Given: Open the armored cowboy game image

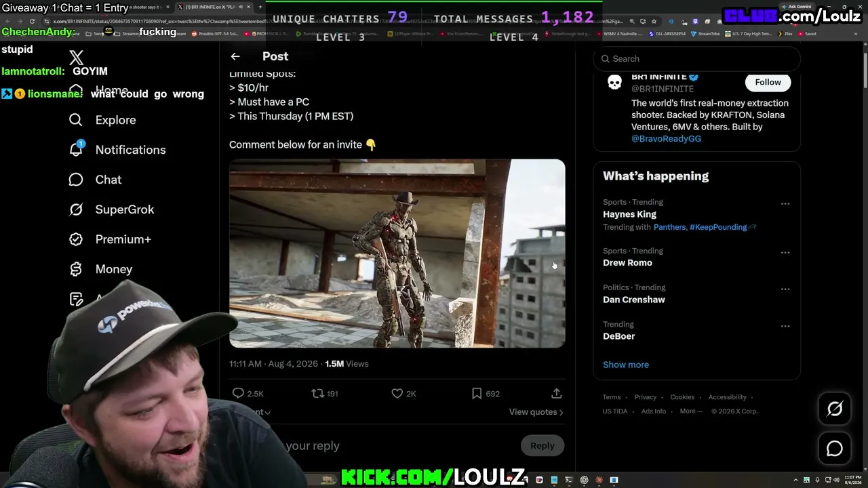Looking at the screenshot, I should (397, 253).
